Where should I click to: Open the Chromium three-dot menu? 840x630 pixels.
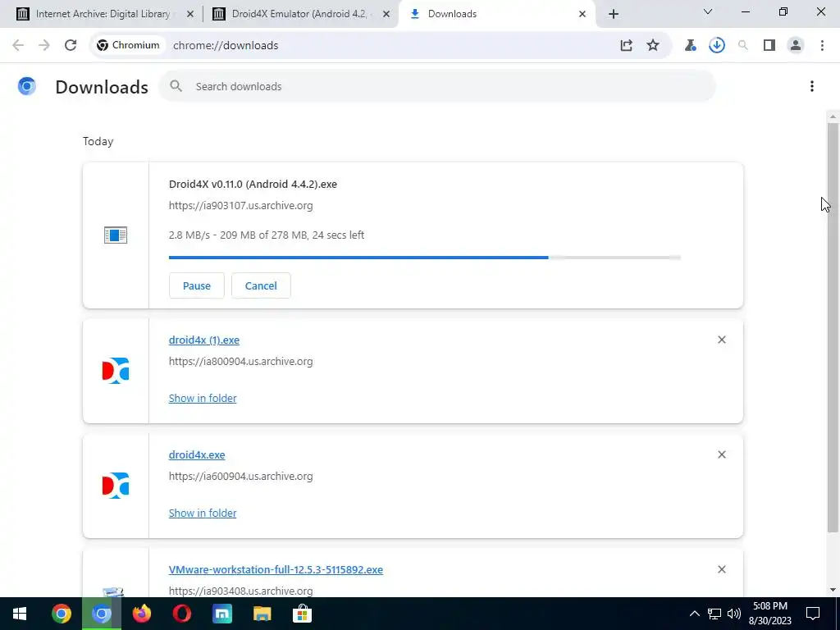coord(822,46)
